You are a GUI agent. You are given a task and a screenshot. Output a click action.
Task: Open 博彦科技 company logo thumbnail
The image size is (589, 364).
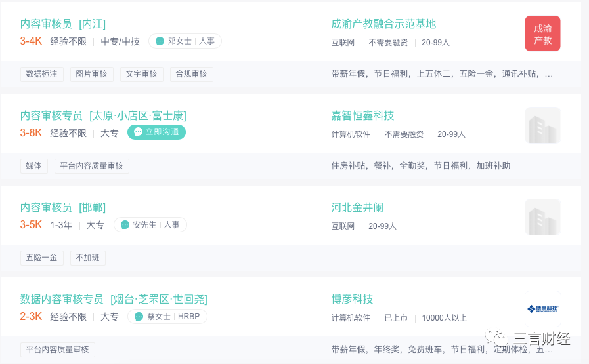point(543,309)
